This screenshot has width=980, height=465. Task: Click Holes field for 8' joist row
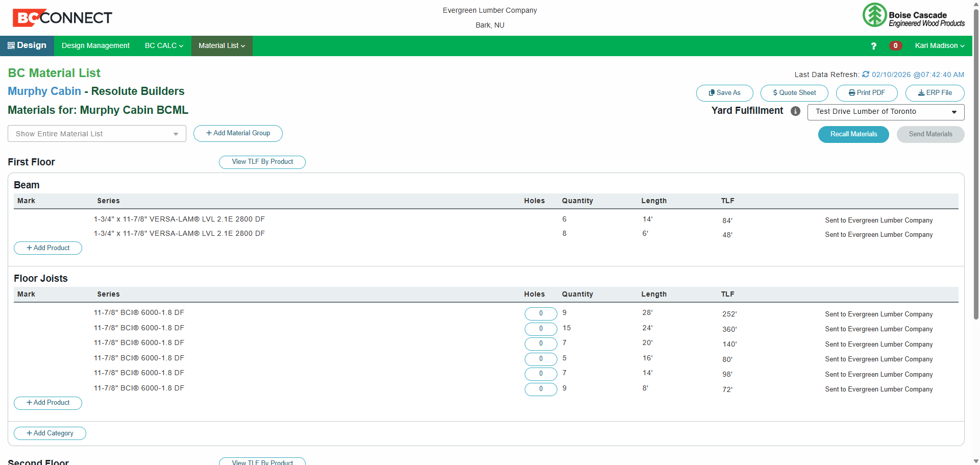pyautogui.click(x=541, y=389)
